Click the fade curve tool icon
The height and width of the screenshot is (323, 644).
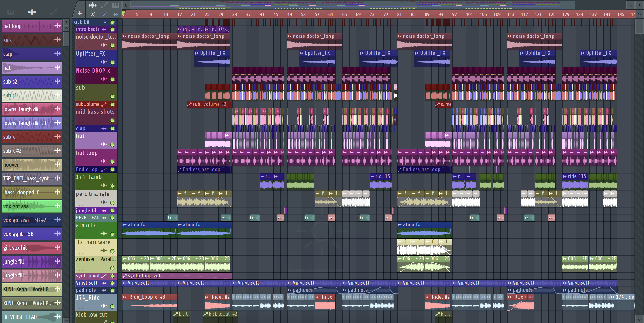[x=104, y=14]
